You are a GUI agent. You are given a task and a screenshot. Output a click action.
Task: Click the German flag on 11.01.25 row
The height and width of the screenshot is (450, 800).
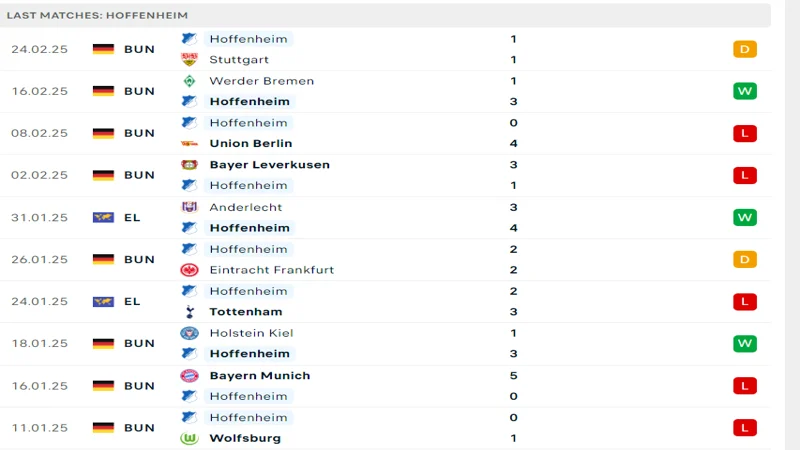coord(103,428)
